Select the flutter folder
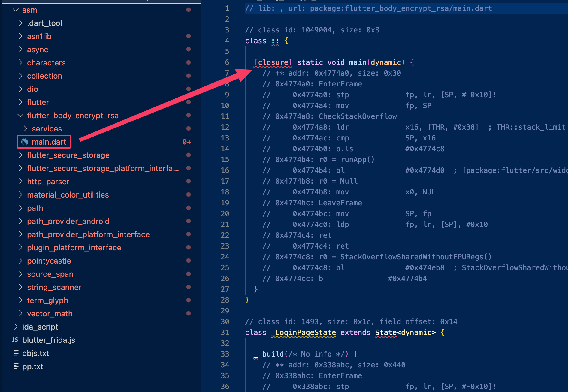Image resolution: width=568 pixels, height=392 pixels. click(x=38, y=102)
